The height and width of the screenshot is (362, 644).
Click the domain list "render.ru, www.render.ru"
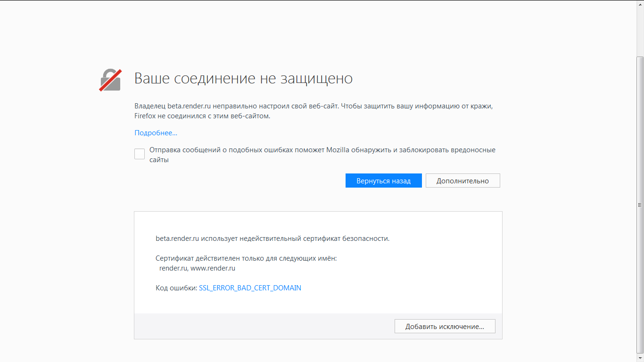(197, 268)
